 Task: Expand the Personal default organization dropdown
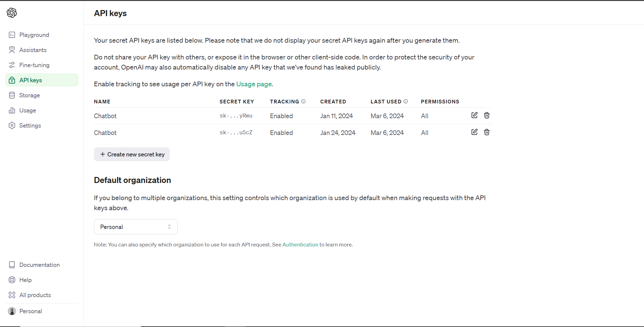point(136,227)
